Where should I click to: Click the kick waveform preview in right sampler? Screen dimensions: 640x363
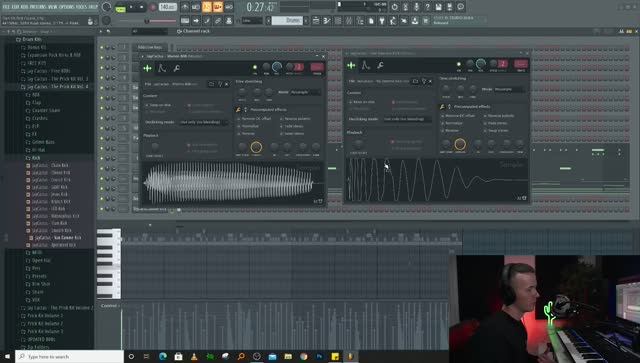click(x=437, y=180)
